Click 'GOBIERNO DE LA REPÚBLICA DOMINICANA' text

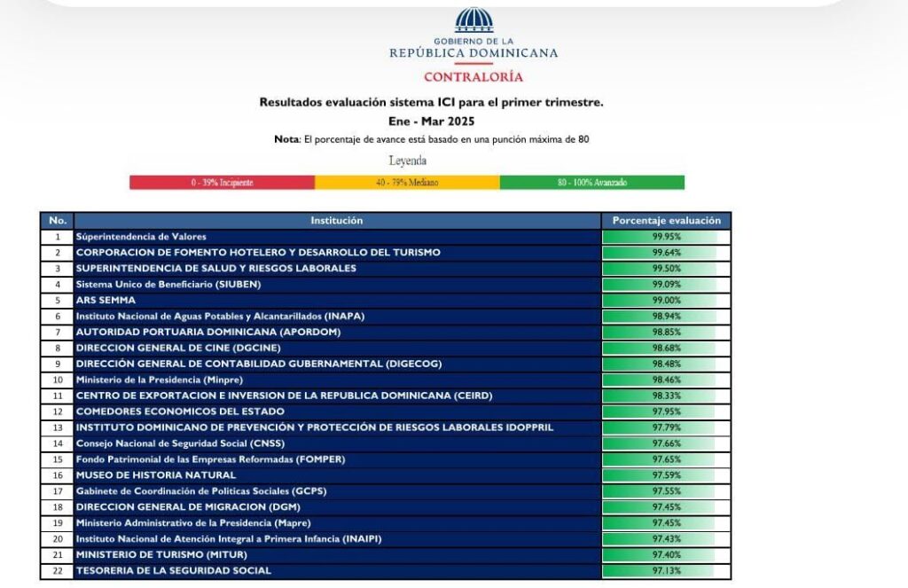pos(474,48)
